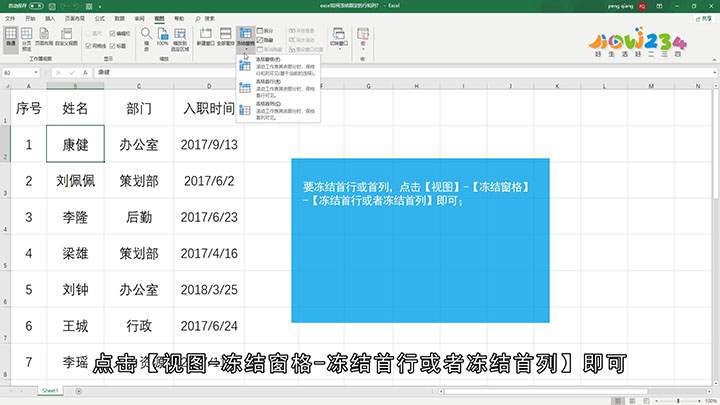Click the Select All corner triangle
The width and height of the screenshot is (720, 405).
click(x=6, y=86)
